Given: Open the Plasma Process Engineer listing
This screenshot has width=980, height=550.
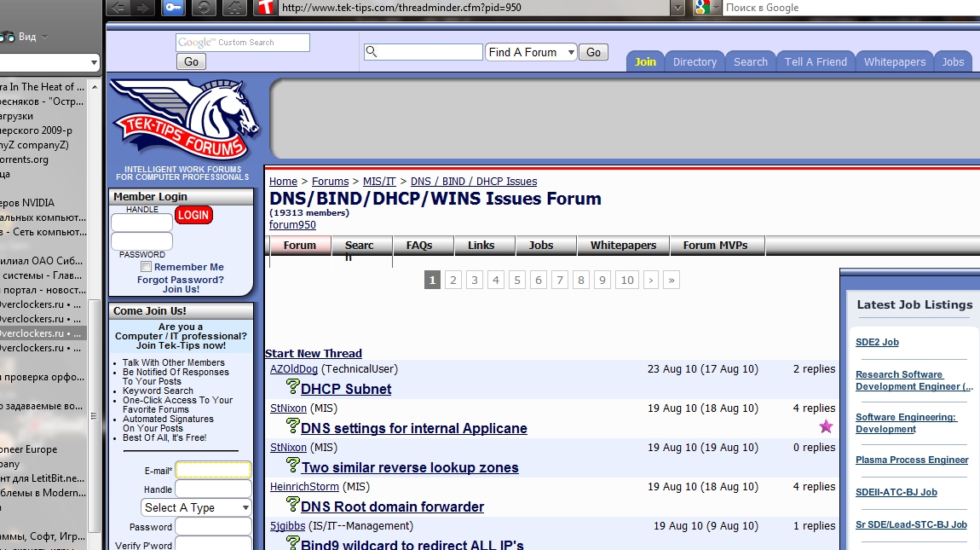Looking at the screenshot, I should click(x=912, y=460).
